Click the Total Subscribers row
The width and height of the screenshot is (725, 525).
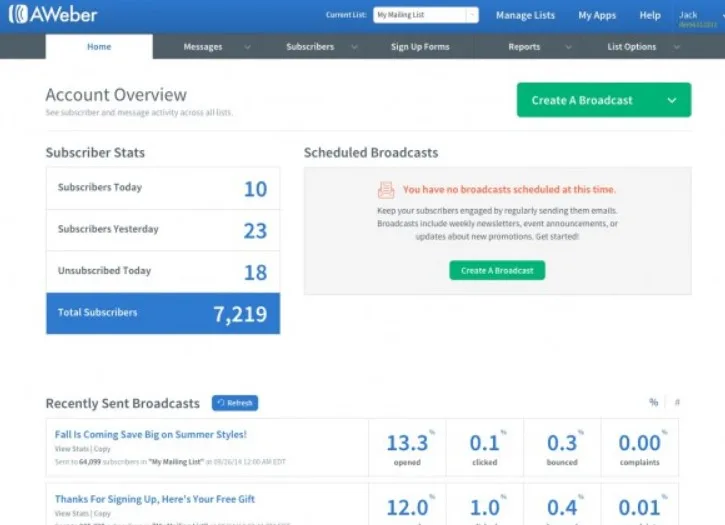[163, 313]
